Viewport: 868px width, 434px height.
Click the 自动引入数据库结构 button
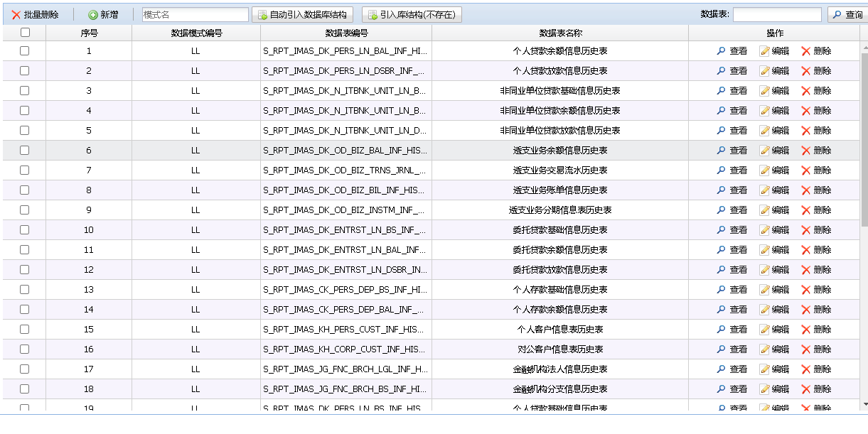pos(302,15)
